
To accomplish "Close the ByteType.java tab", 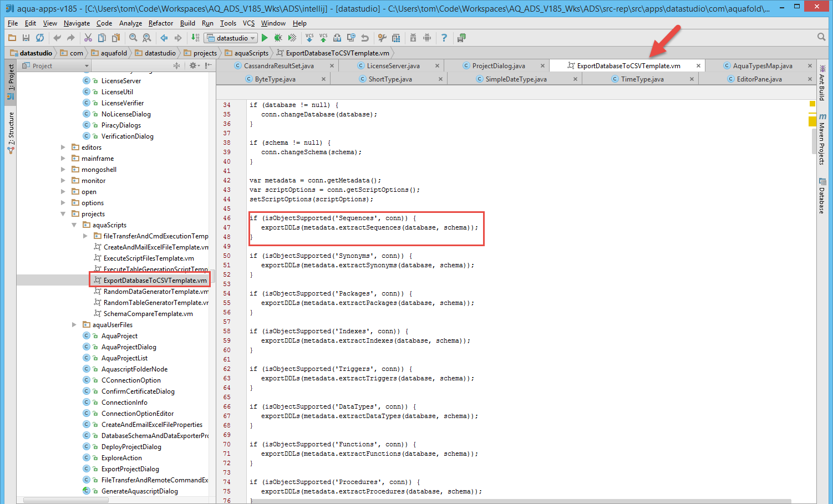I will 323,79.
